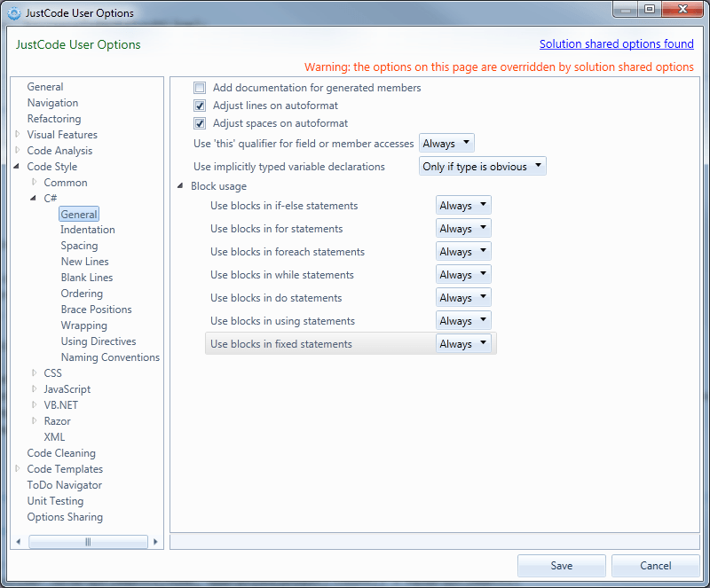The height and width of the screenshot is (588, 710).
Task: Open the Wrapping options page
Action: click(83, 325)
